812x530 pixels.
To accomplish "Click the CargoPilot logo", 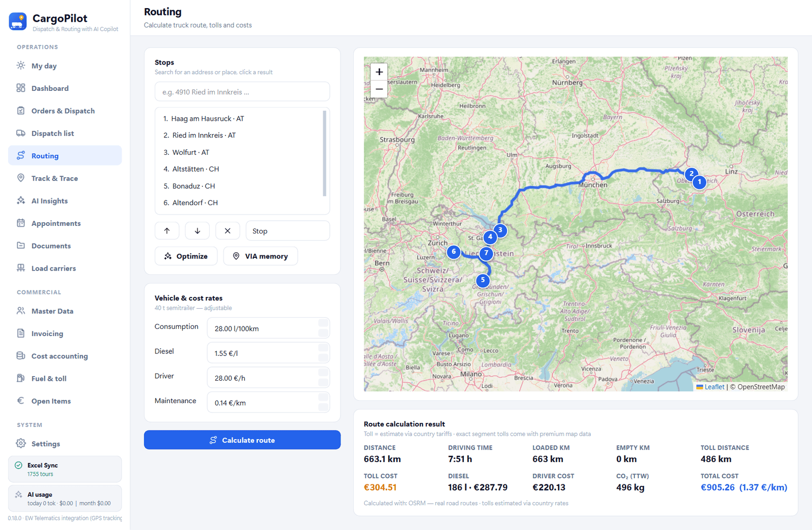I will [x=18, y=21].
